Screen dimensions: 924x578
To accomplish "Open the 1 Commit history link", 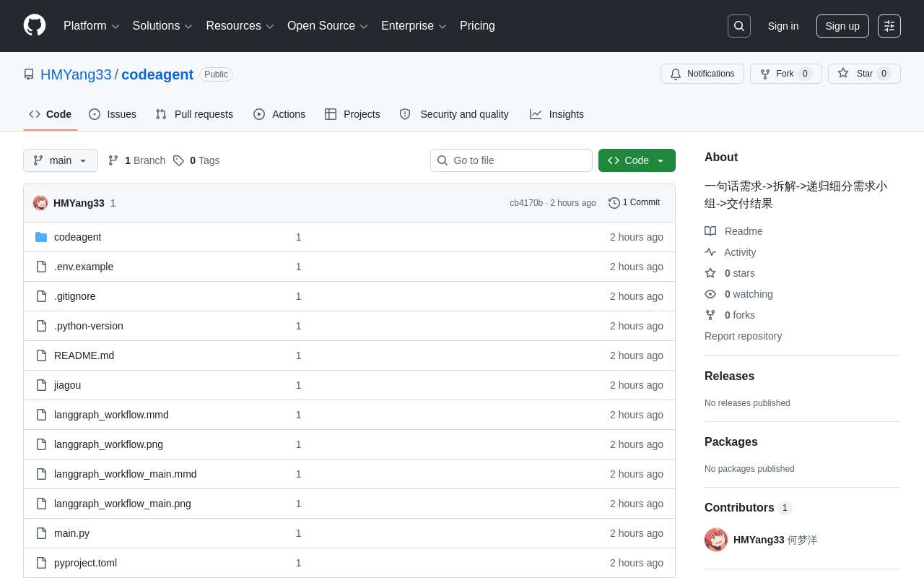I will (x=634, y=203).
